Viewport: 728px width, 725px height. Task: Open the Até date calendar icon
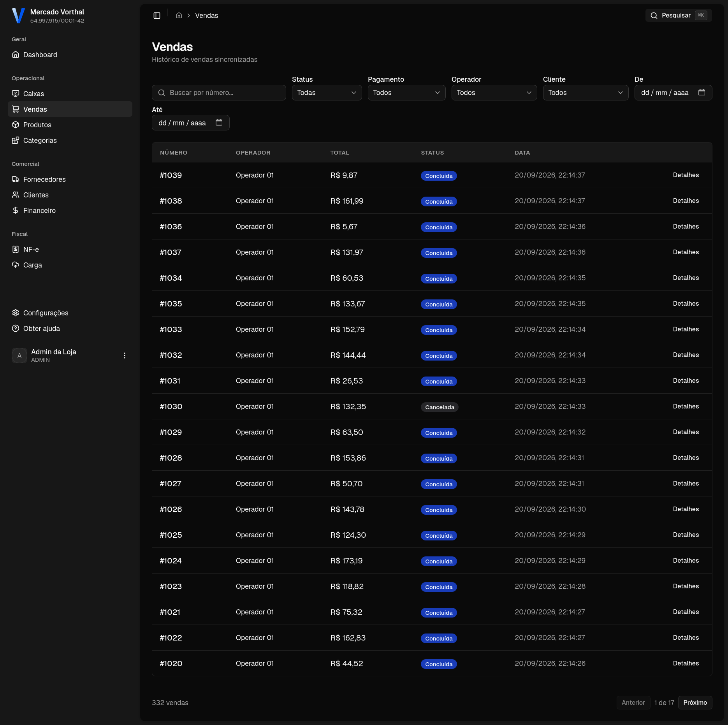click(x=219, y=123)
